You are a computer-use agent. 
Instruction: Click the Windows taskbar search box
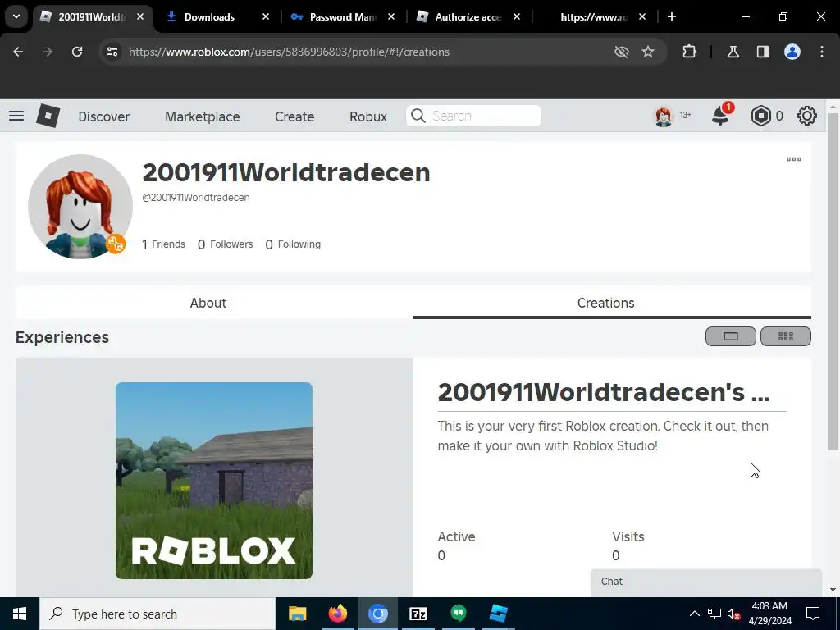tap(157, 614)
